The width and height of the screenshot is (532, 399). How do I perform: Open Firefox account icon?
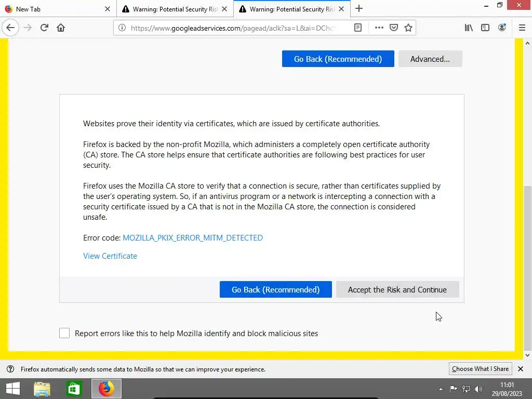coord(502,28)
